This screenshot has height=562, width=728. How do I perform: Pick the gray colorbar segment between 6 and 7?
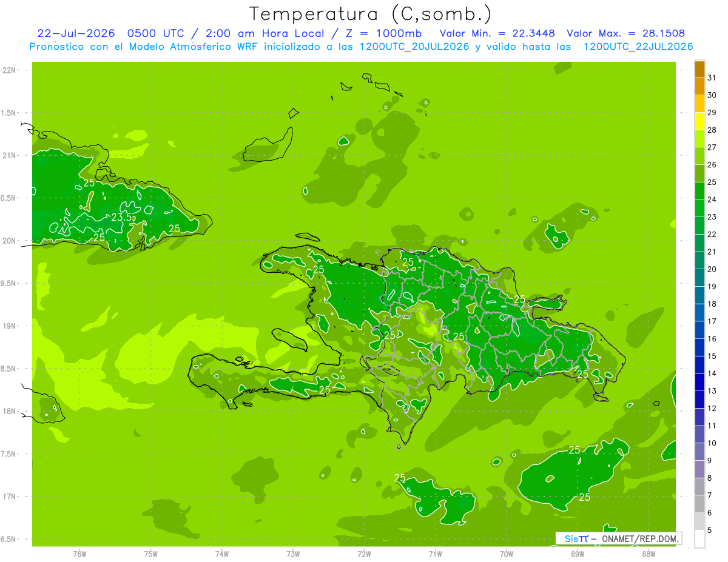tap(699, 504)
